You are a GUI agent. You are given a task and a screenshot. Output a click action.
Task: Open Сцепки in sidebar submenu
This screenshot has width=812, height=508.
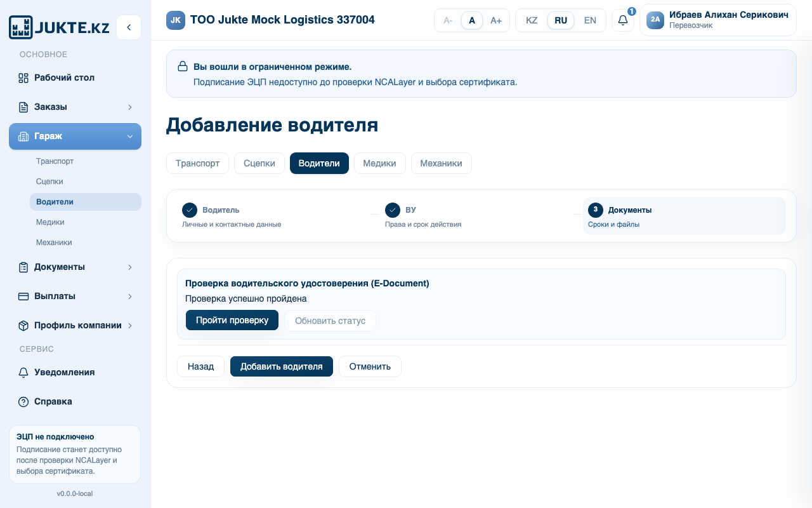tap(86, 182)
